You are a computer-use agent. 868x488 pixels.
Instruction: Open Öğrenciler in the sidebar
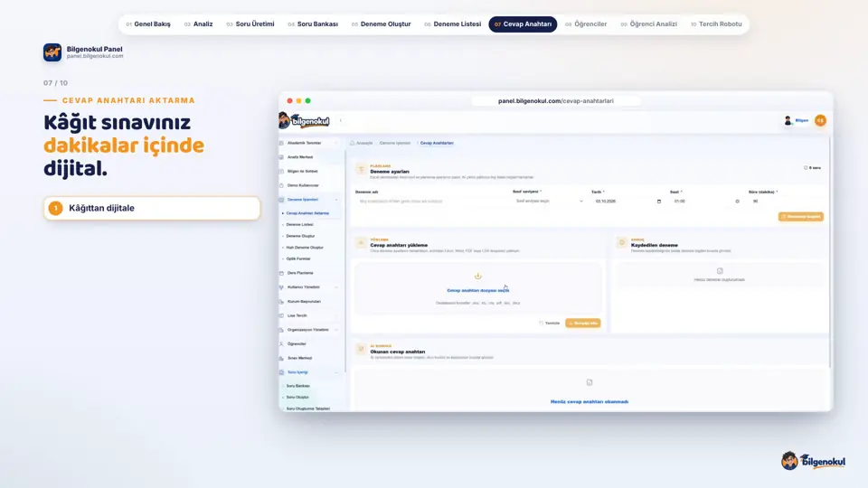tap(297, 343)
